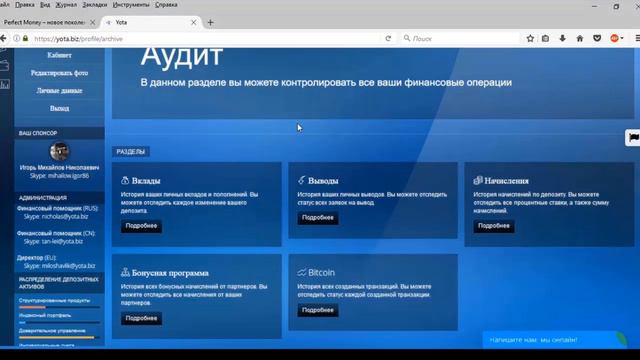Click the Бонусная программа section icon
Image resolution: width=640 pixels, height=360 pixels.
(x=125, y=272)
